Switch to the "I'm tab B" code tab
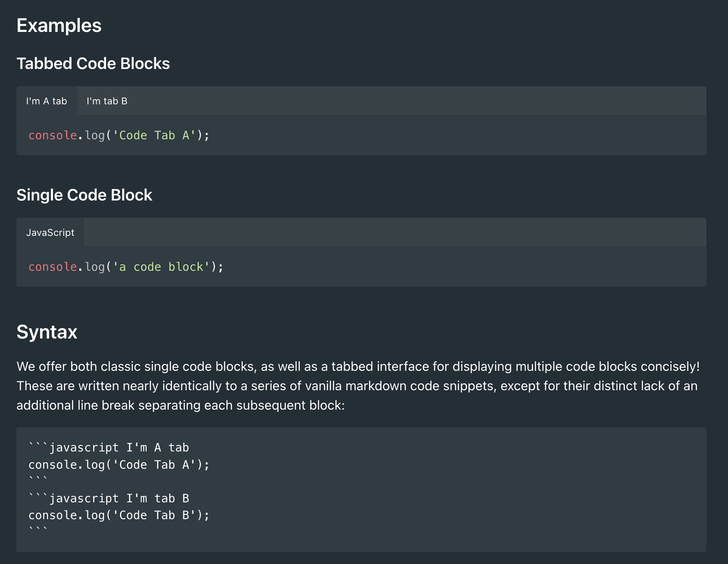Screen dimensions: 728x564 pyautogui.click(x=107, y=101)
